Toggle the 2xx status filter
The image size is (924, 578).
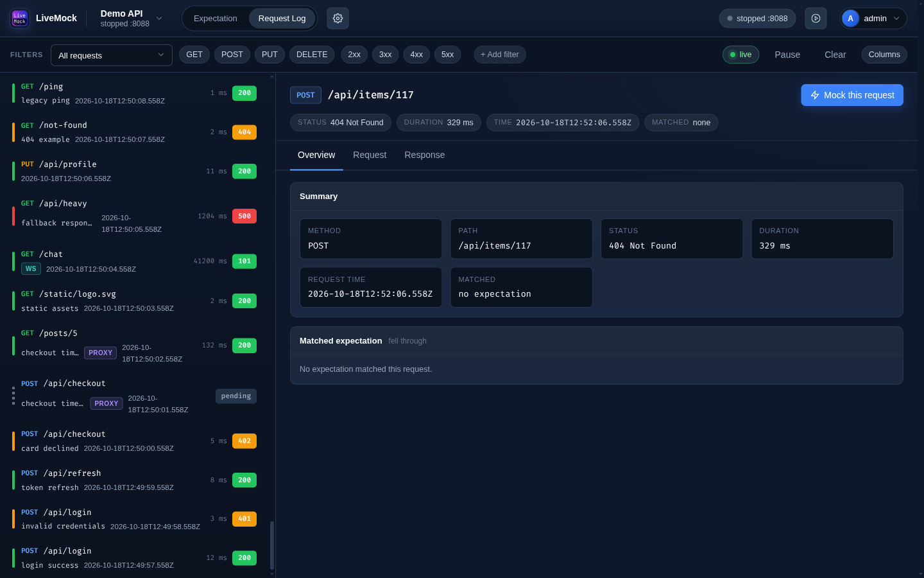click(354, 55)
